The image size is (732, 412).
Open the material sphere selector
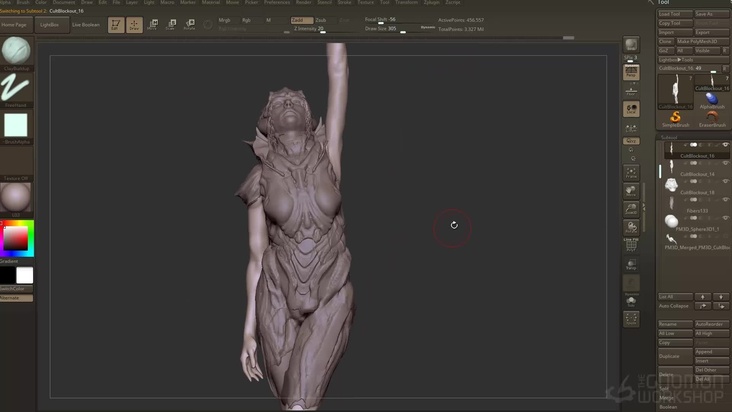pos(16,197)
